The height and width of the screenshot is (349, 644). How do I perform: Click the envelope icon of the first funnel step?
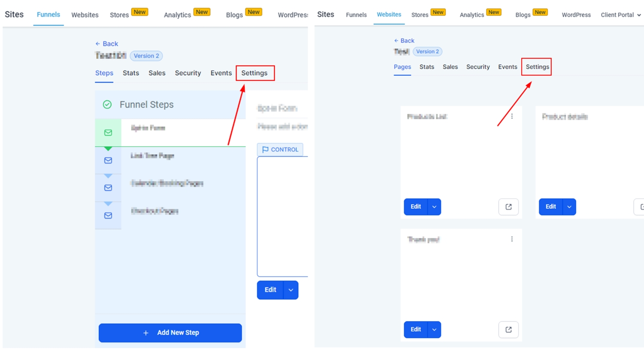click(x=108, y=133)
